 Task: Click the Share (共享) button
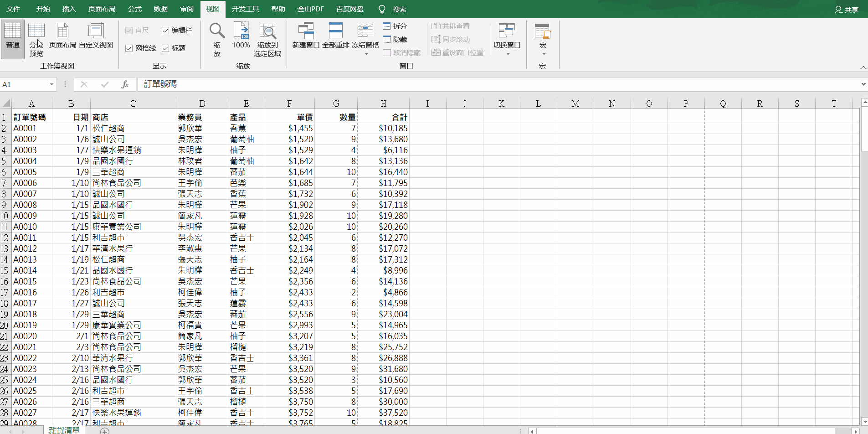pyautogui.click(x=847, y=10)
